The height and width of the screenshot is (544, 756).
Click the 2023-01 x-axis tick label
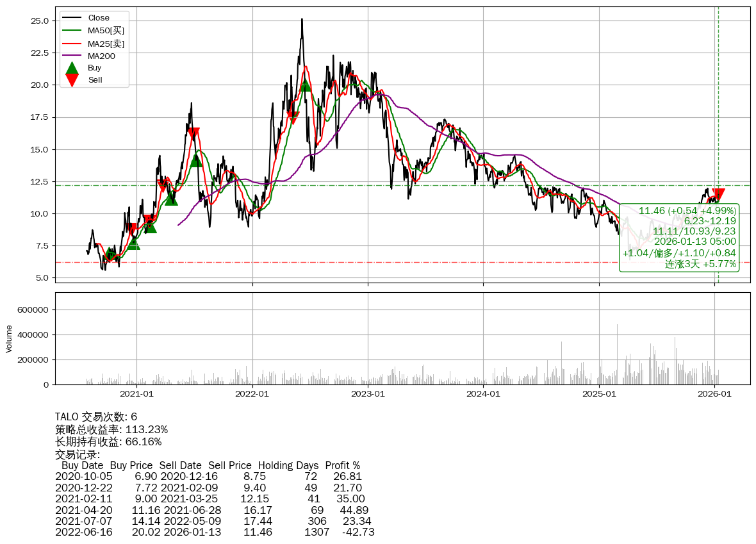tap(368, 394)
